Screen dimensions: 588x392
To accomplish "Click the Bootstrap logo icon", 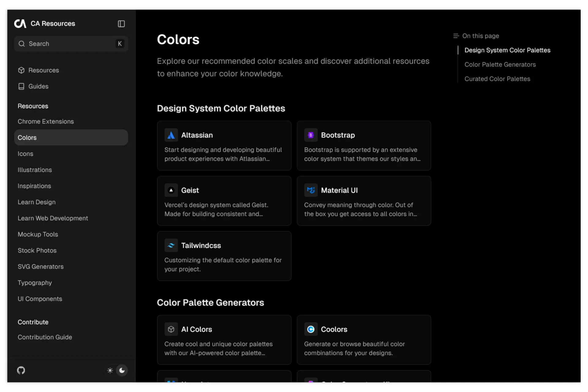I will tap(311, 135).
